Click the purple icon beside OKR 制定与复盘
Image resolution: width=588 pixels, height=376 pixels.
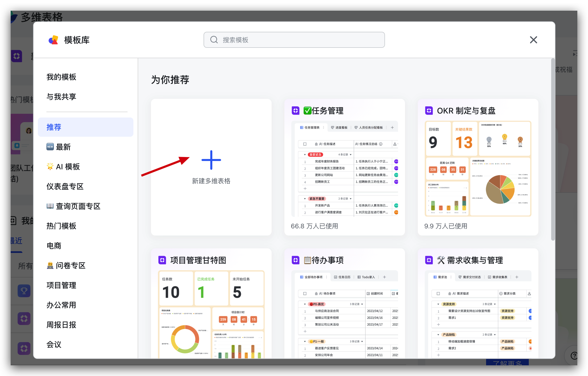(429, 111)
